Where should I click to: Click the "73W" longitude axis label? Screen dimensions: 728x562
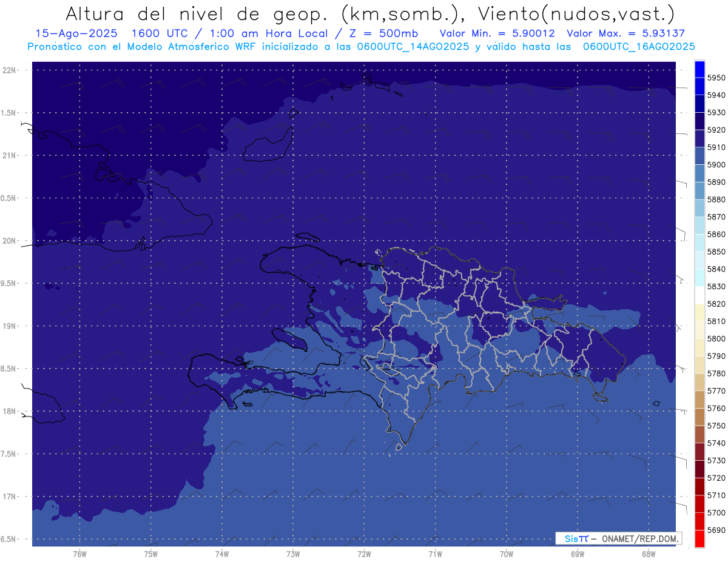tap(292, 554)
